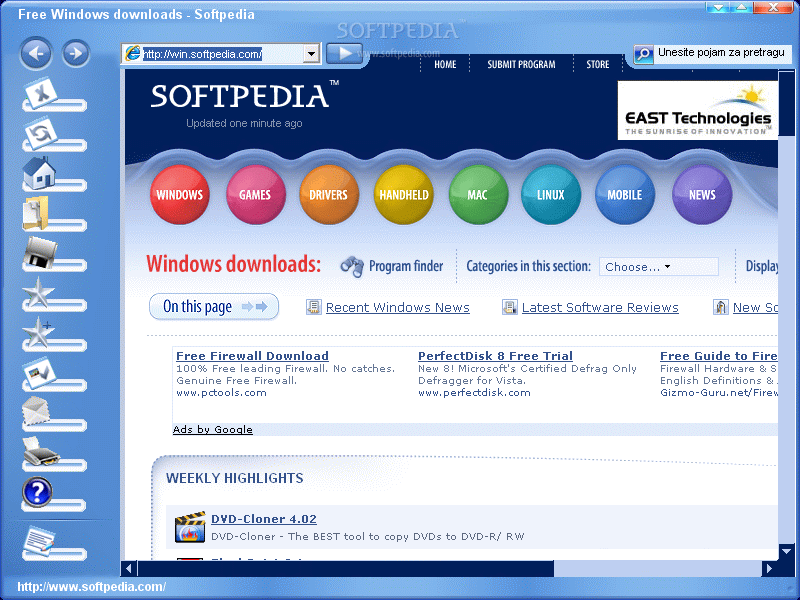Click the vertical scrollbar down arrow

tap(786, 552)
